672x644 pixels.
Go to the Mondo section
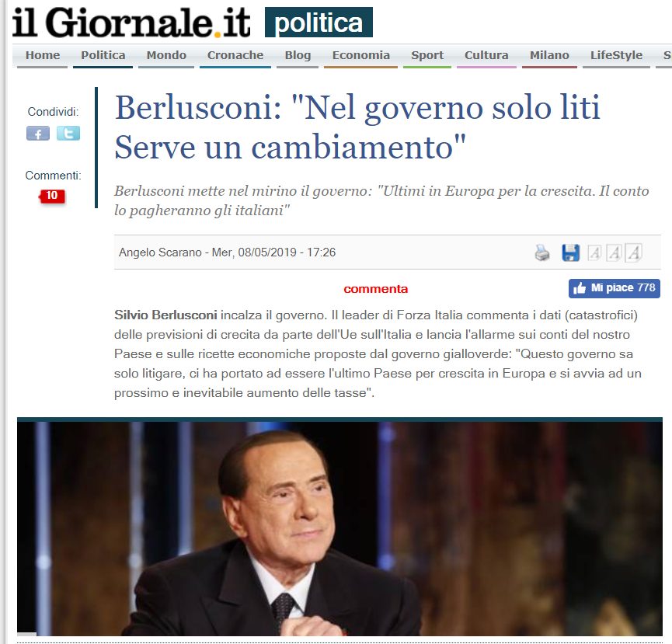pos(166,55)
